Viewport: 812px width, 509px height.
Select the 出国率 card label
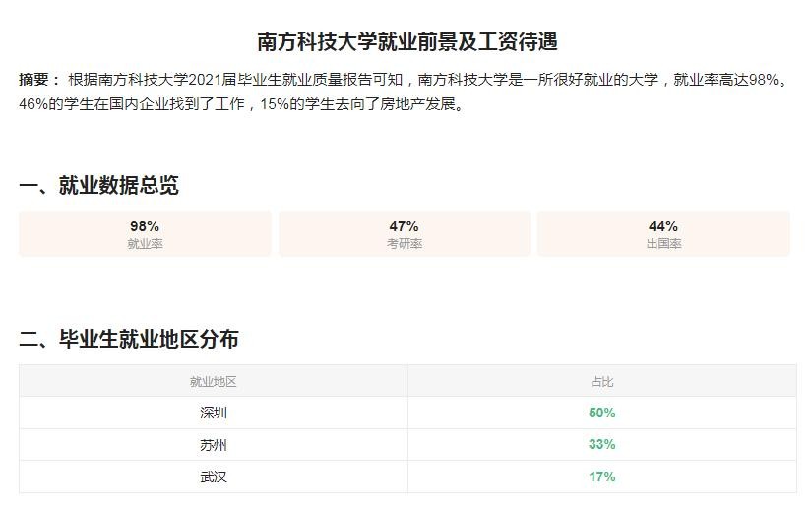663,244
